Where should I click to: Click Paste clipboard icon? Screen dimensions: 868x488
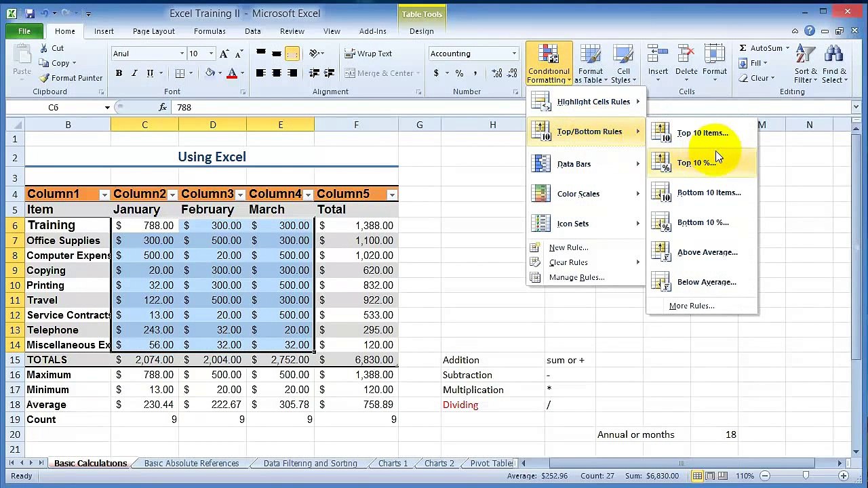(x=21, y=56)
